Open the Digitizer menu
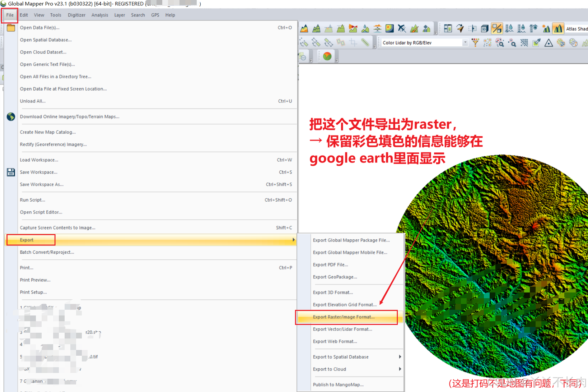The image size is (588, 392). (x=76, y=15)
